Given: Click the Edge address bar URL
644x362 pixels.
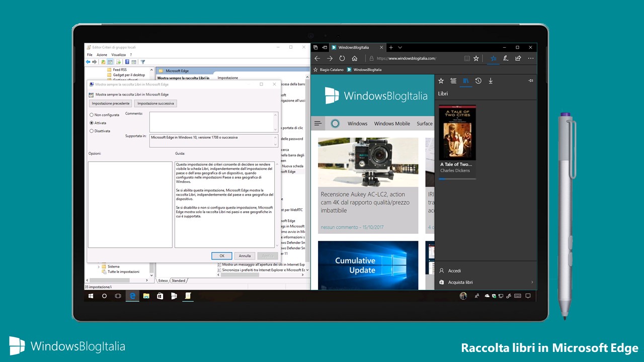Looking at the screenshot, I should pos(406,58).
